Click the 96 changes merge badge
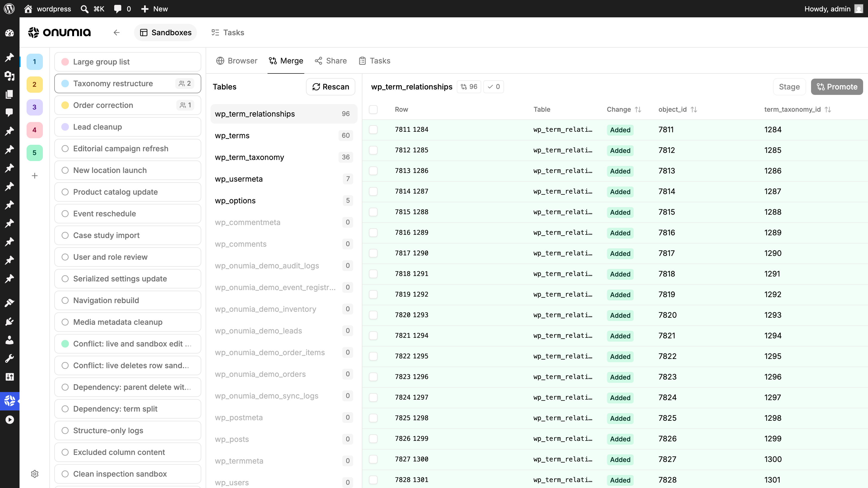 [x=469, y=87]
